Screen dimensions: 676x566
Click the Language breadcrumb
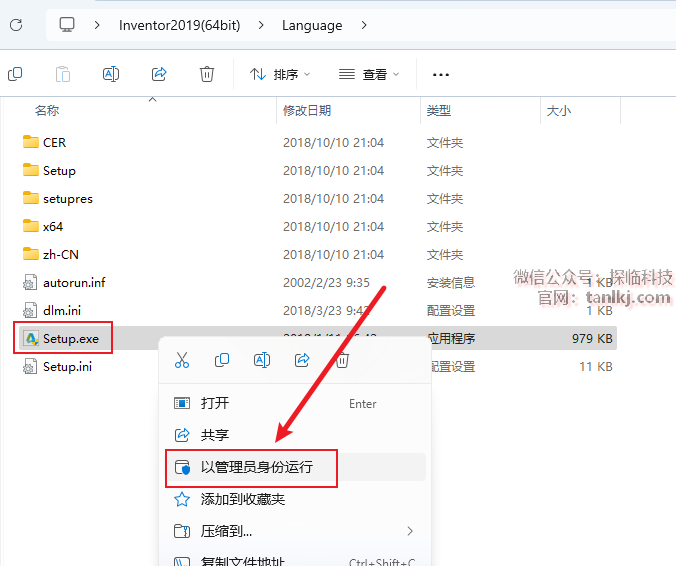click(312, 25)
